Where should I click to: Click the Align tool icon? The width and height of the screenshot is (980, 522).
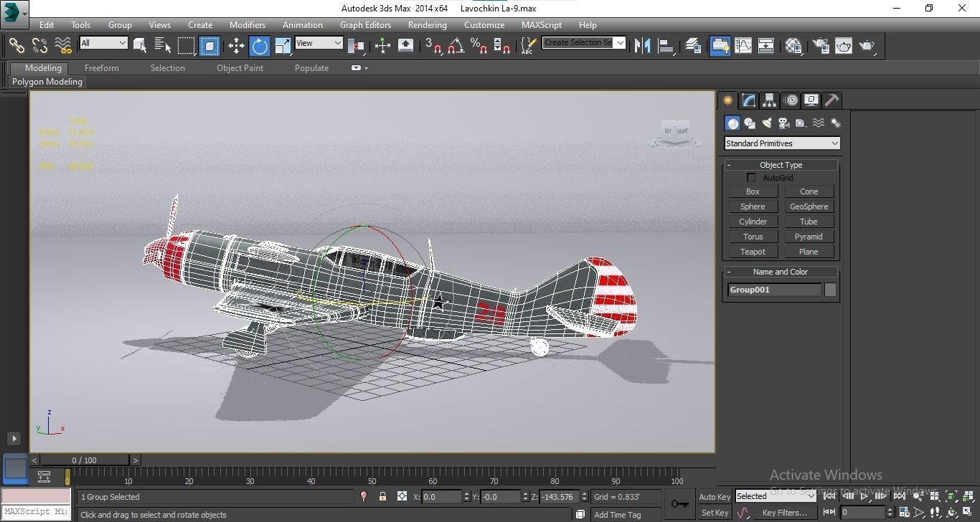coord(666,46)
